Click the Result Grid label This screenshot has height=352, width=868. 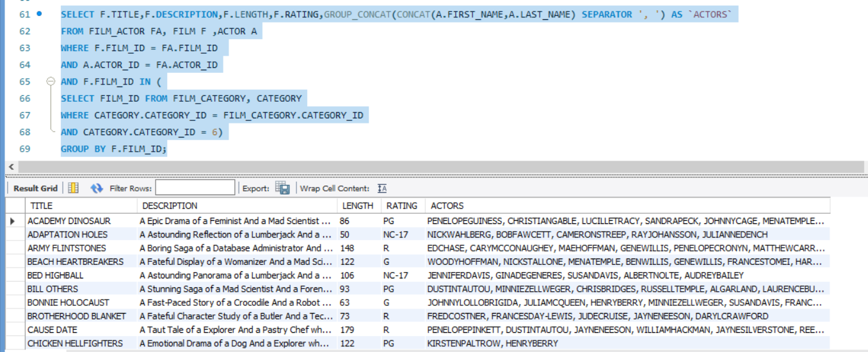(x=35, y=188)
